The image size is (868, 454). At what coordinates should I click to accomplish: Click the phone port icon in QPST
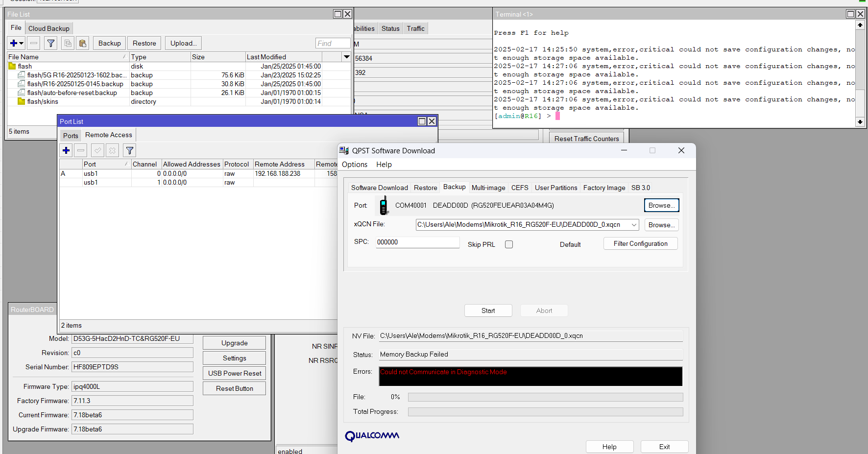(x=384, y=205)
